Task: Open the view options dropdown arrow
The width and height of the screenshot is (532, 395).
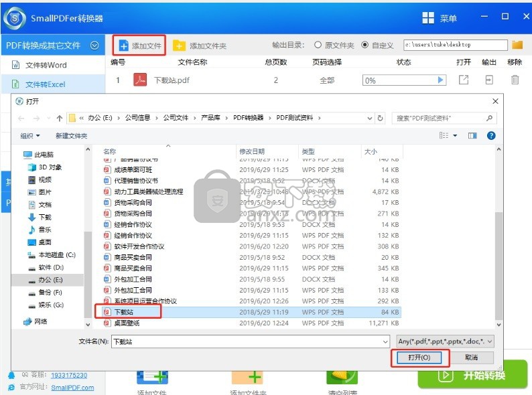Action: pos(455,136)
